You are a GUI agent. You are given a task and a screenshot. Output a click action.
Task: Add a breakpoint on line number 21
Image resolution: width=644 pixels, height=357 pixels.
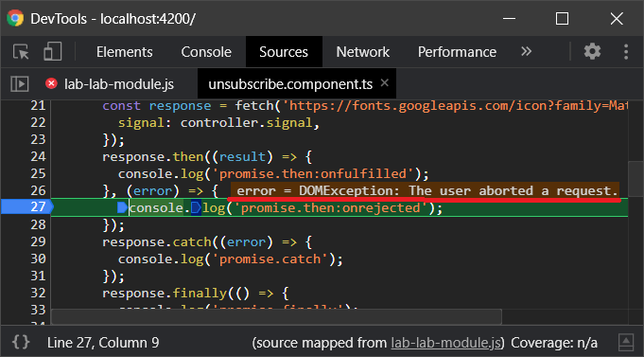(x=38, y=106)
